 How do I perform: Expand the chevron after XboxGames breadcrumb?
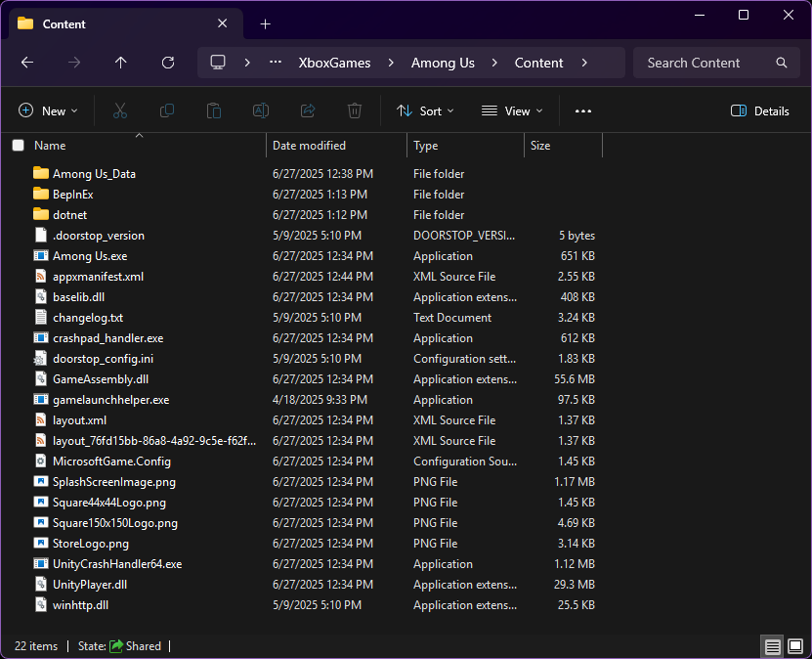(x=391, y=63)
